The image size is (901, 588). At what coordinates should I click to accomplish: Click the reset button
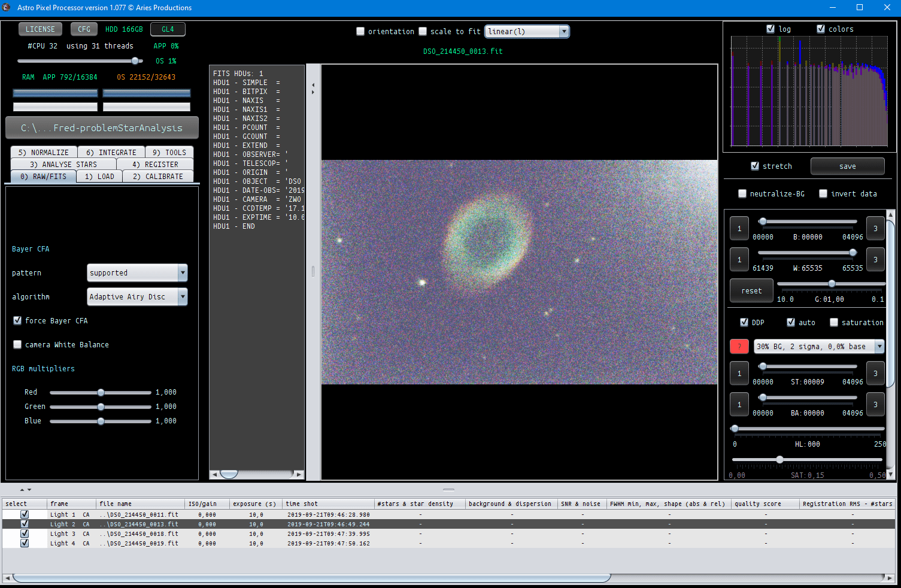(751, 290)
